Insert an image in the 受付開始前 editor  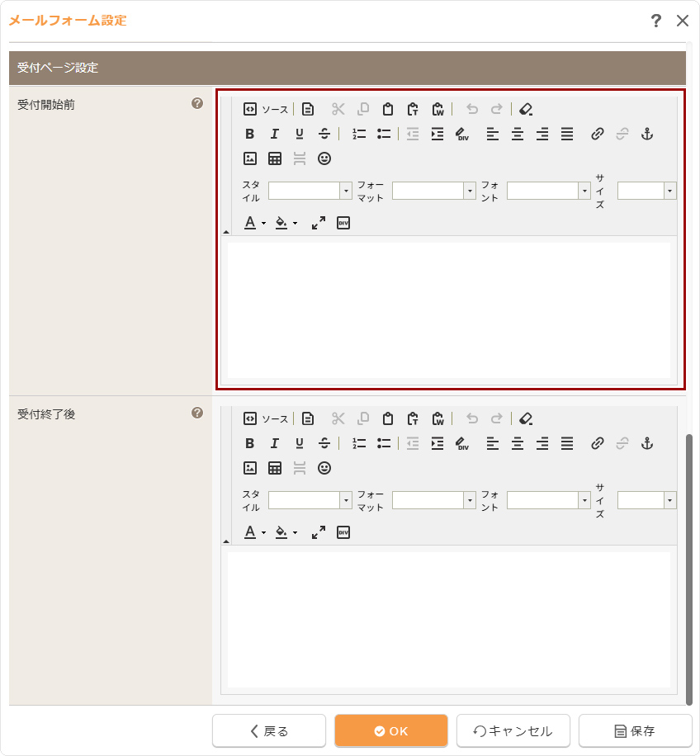[x=250, y=158]
